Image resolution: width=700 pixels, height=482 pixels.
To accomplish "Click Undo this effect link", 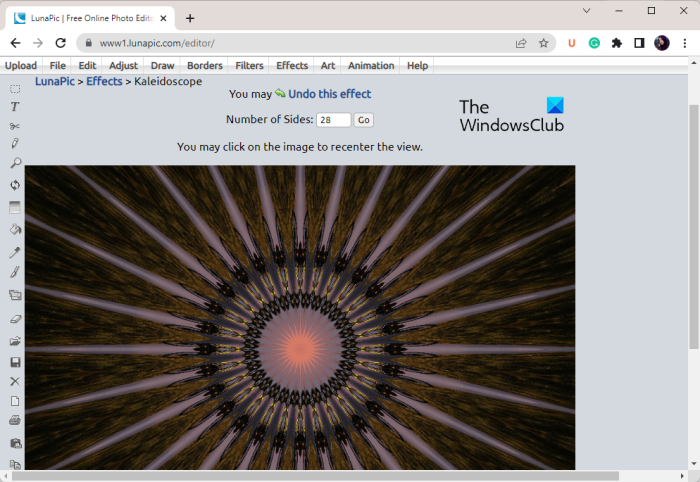I will [x=329, y=94].
